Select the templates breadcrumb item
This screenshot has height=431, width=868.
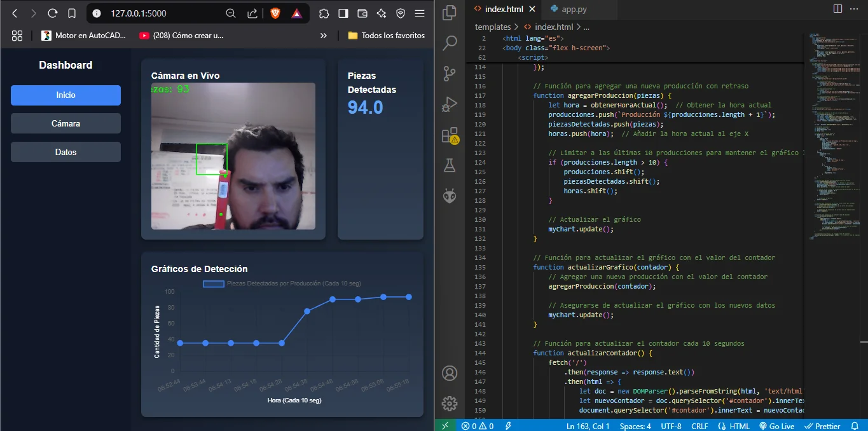coord(493,27)
